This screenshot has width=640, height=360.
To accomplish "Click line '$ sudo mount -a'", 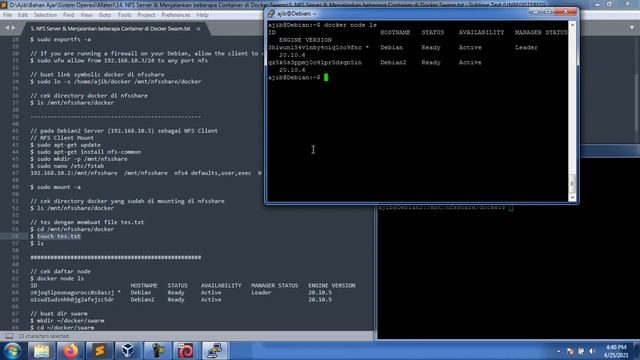I will click(56, 187).
